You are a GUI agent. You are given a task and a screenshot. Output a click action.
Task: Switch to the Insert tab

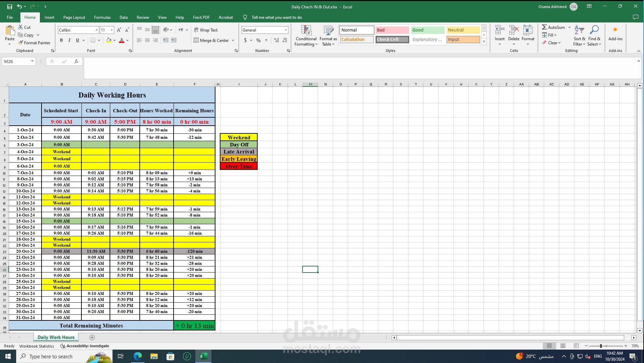tap(49, 17)
